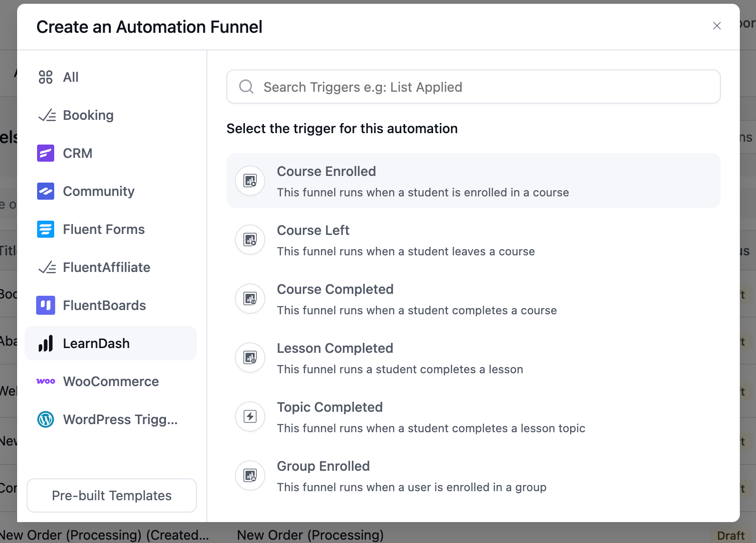The image size is (756, 543).
Task: Click the Course Enrolled trigger icon
Action: coord(250,181)
